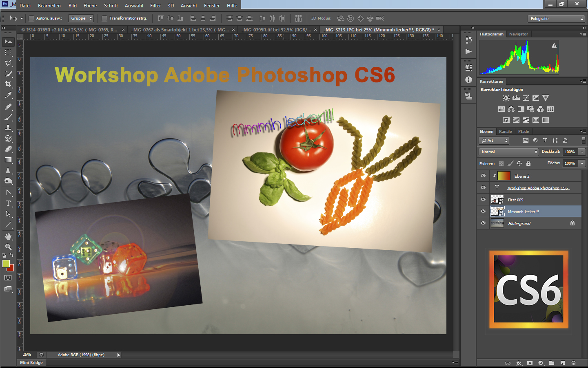Select the Crop tool
588x368 pixels.
(x=8, y=84)
